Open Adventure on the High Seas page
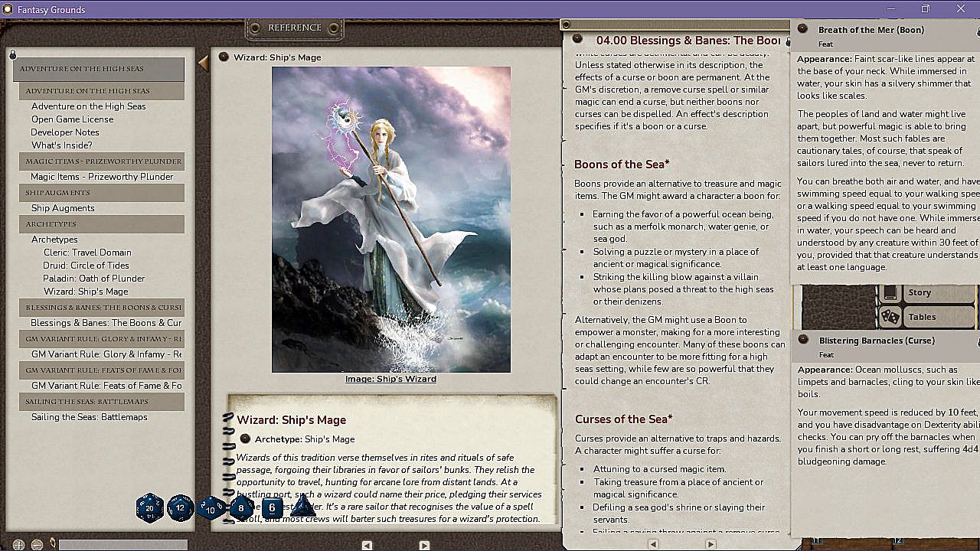The width and height of the screenshot is (980, 551). tap(89, 106)
